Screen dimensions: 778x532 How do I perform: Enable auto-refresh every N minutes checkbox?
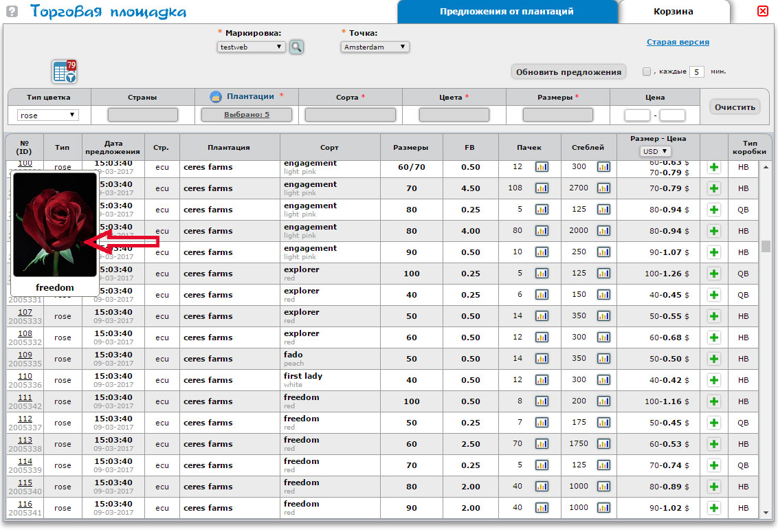646,71
